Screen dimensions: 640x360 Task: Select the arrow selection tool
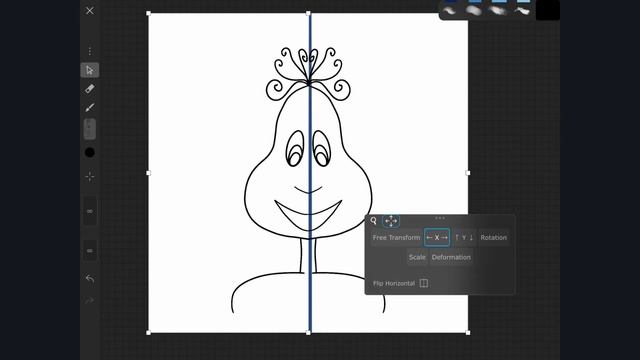[x=90, y=70]
